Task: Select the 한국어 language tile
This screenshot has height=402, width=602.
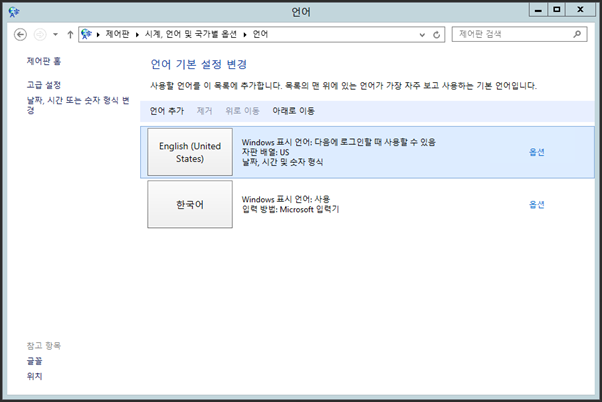Action: click(190, 204)
